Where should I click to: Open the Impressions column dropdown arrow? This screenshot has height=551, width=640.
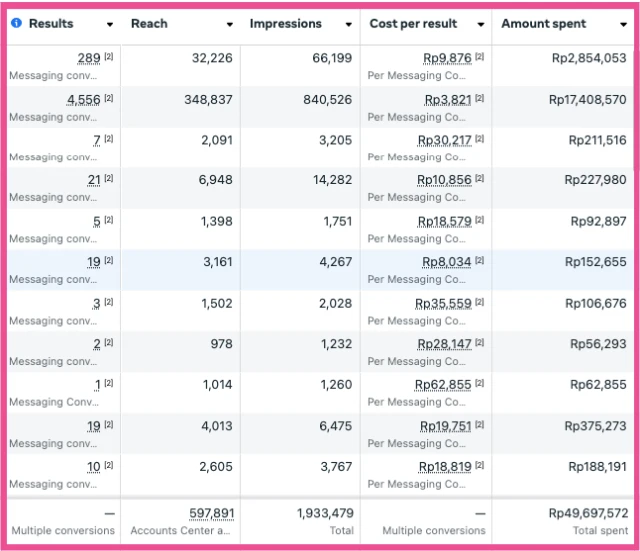348,24
